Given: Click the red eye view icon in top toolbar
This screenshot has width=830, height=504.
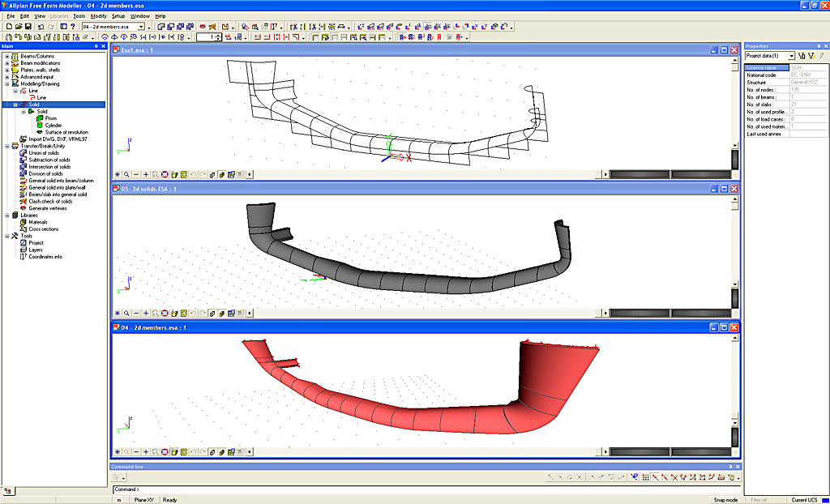Looking at the screenshot, I should [x=202, y=27].
